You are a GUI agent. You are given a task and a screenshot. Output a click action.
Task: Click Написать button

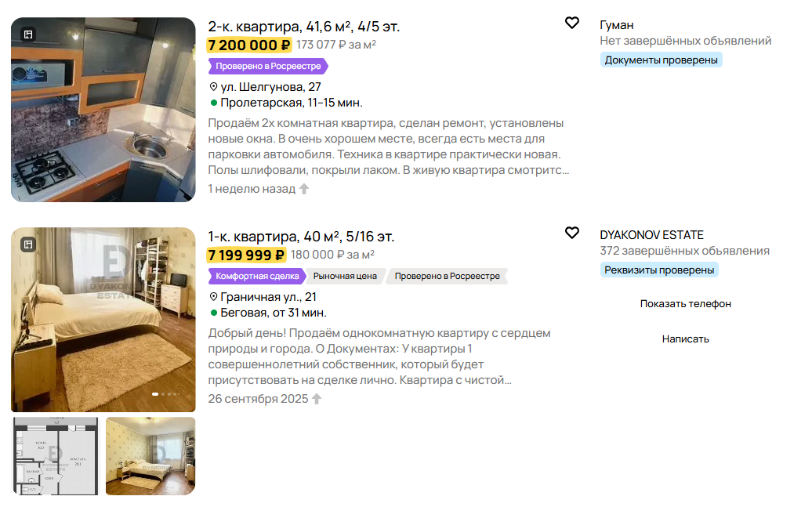point(685,339)
